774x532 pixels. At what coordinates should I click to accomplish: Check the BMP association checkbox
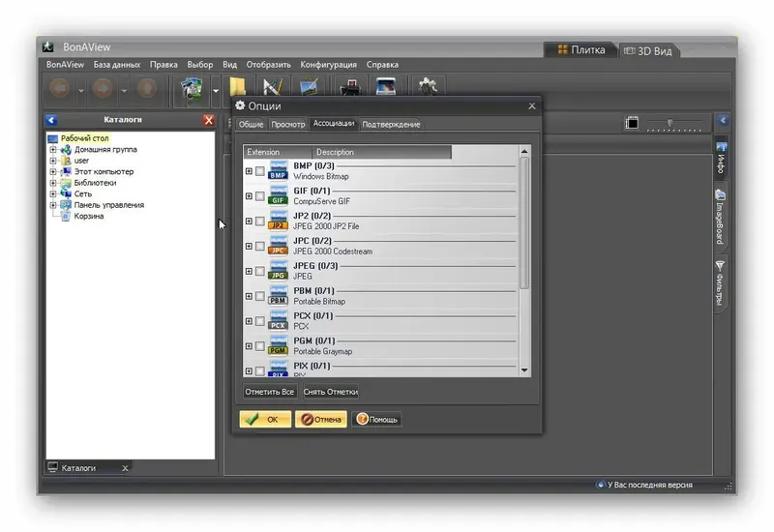260,171
